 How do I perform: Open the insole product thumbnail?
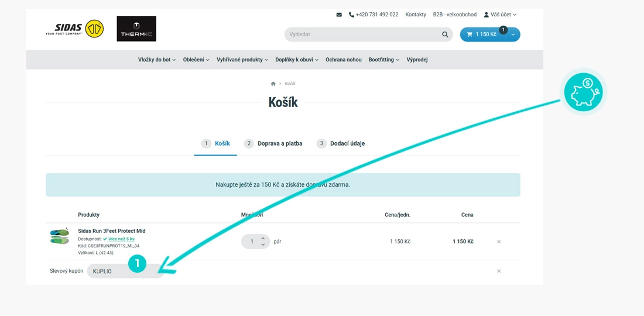click(x=60, y=237)
